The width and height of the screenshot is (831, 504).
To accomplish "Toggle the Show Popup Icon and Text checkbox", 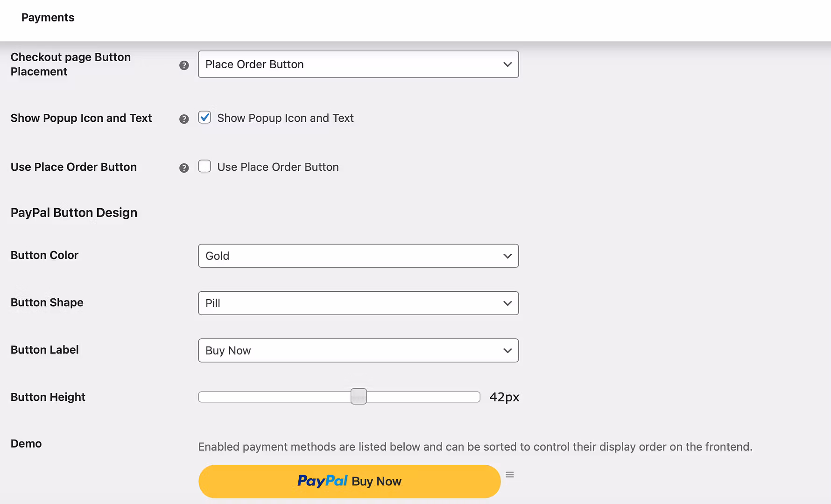I will click(x=204, y=118).
